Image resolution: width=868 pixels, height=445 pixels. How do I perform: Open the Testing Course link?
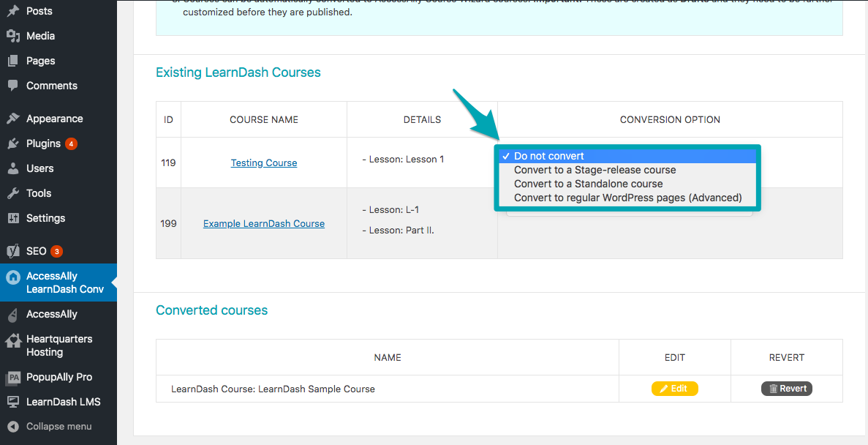coord(264,163)
